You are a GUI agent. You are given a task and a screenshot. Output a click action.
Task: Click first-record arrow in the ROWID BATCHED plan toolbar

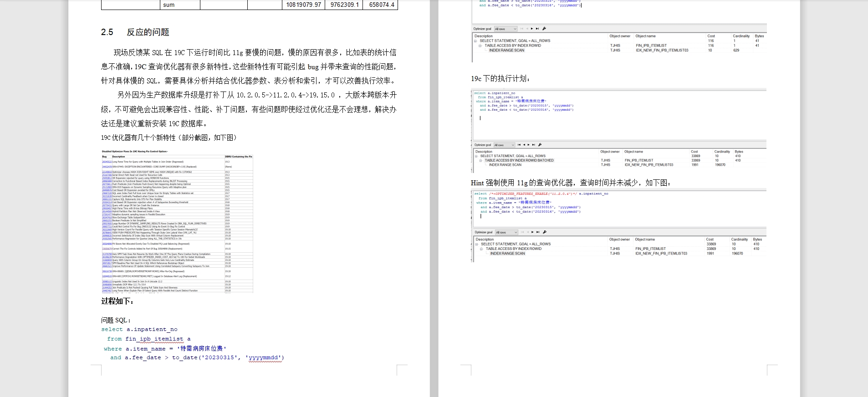pos(519,145)
